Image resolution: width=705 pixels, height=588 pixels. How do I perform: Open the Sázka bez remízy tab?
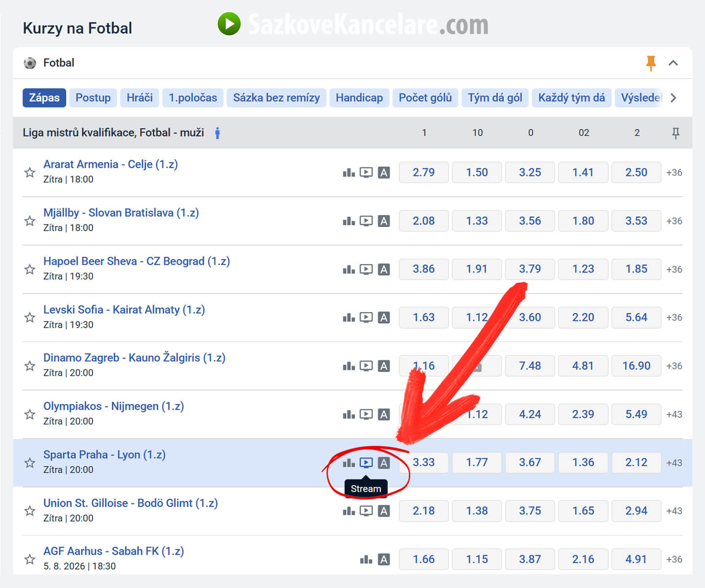click(x=277, y=98)
